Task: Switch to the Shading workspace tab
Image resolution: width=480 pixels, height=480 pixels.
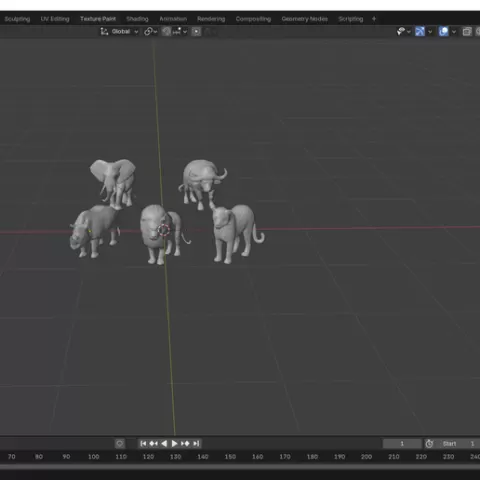Action: tap(137, 19)
